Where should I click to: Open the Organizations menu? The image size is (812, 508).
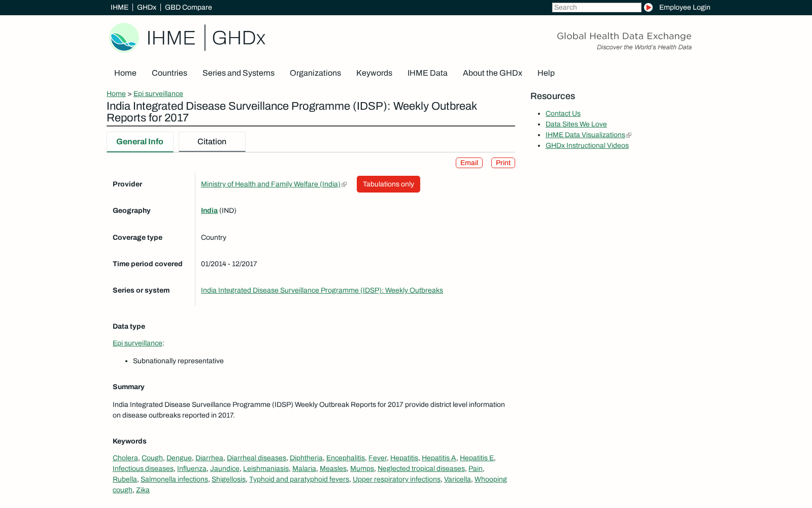315,73
